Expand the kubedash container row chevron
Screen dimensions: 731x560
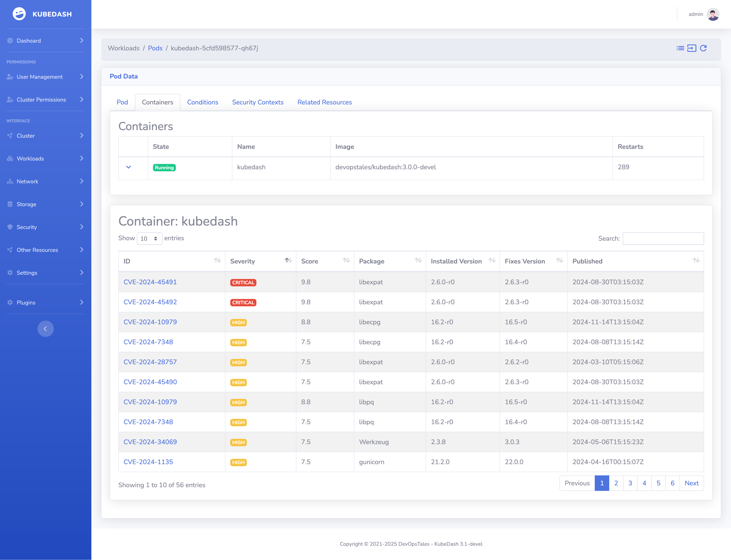[128, 167]
